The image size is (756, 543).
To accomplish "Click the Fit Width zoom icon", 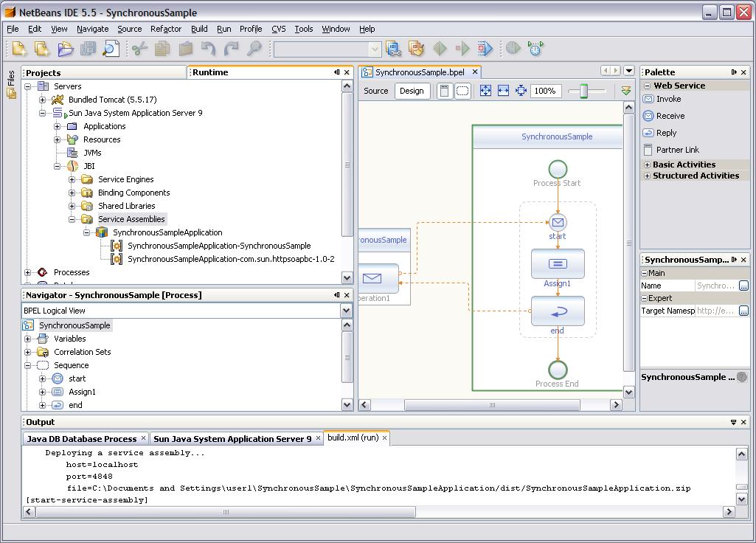I will 503,91.
